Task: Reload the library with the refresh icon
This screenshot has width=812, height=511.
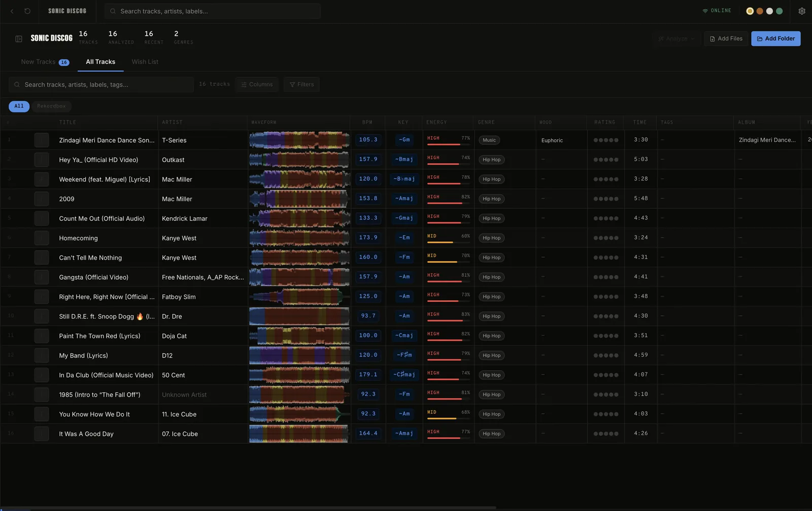Action: 27,11
